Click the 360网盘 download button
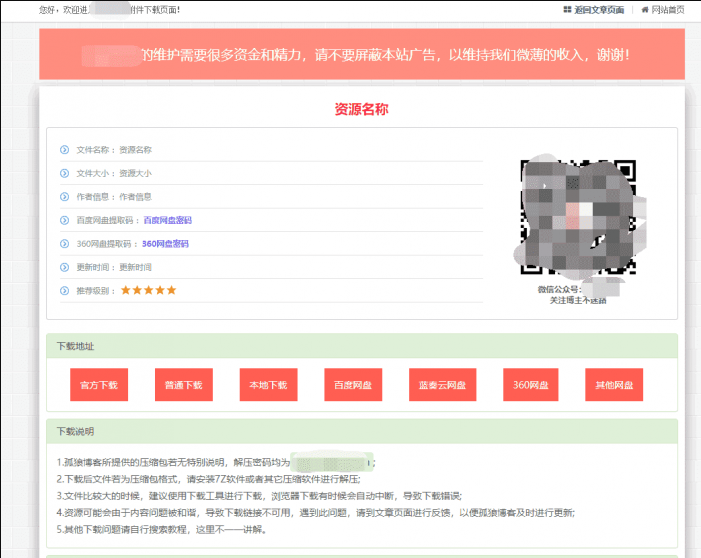Viewport: 701px width, 558px height. (x=531, y=385)
